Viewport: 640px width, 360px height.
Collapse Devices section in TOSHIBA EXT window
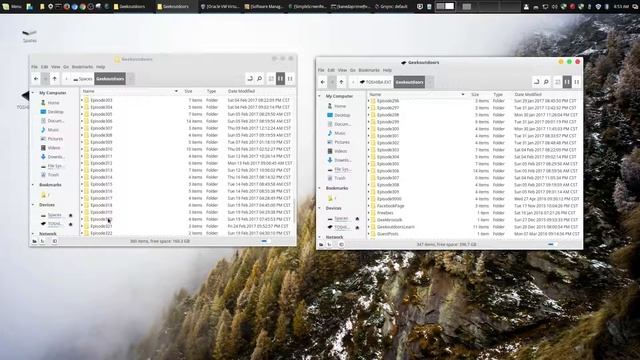coord(320,208)
